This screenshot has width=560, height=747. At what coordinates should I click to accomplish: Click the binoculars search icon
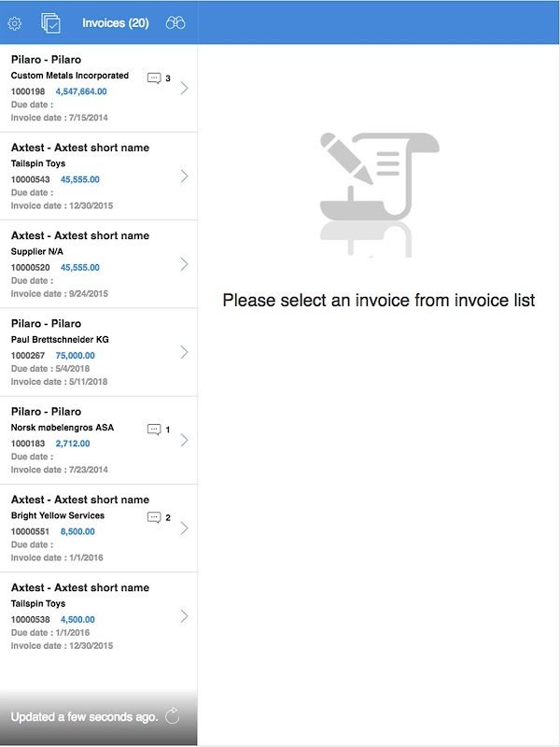coord(175,23)
